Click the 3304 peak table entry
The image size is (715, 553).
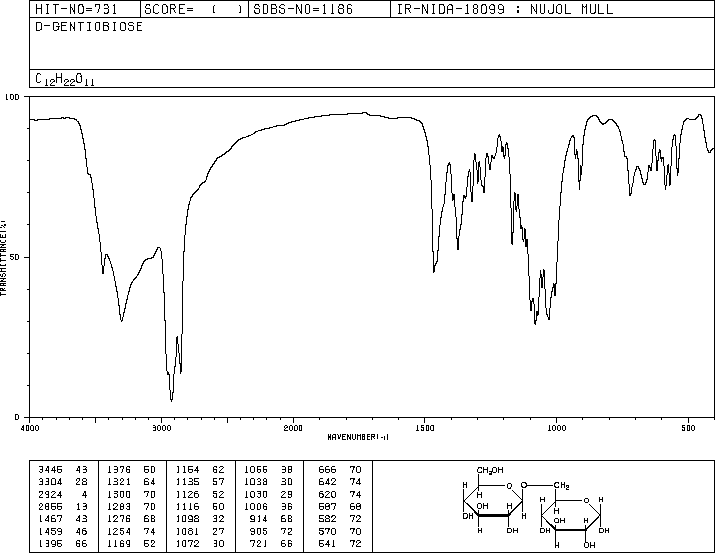pos(63,482)
